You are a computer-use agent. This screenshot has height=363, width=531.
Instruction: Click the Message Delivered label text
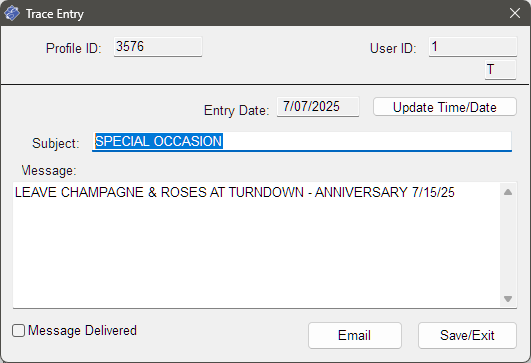82,330
